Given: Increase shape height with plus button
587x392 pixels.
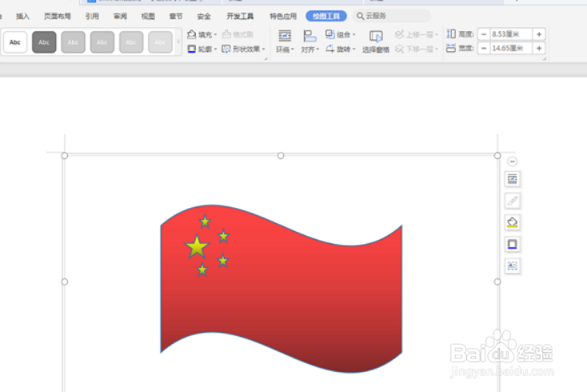Looking at the screenshot, I should click(x=539, y=34).
